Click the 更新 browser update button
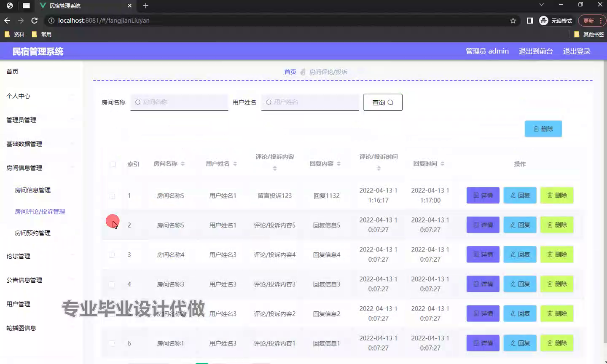This screenshot has height=364, width=607. point(592,20)
